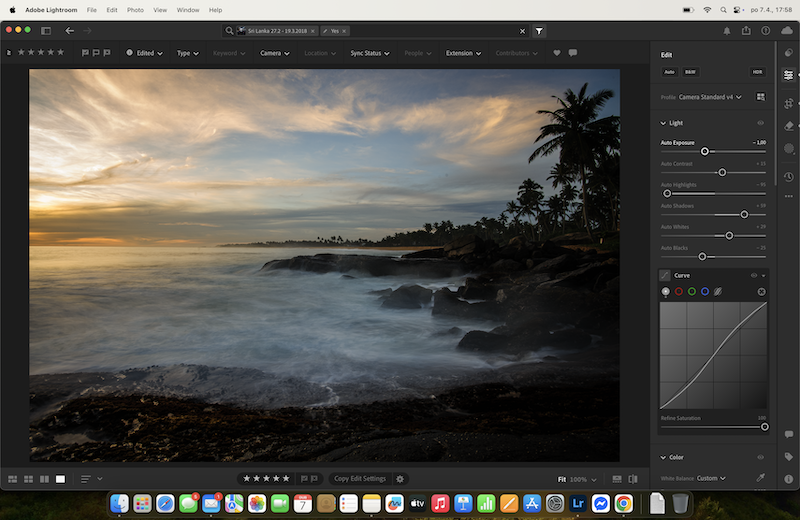Toggle Curve visibility eye

click(754, 276)
